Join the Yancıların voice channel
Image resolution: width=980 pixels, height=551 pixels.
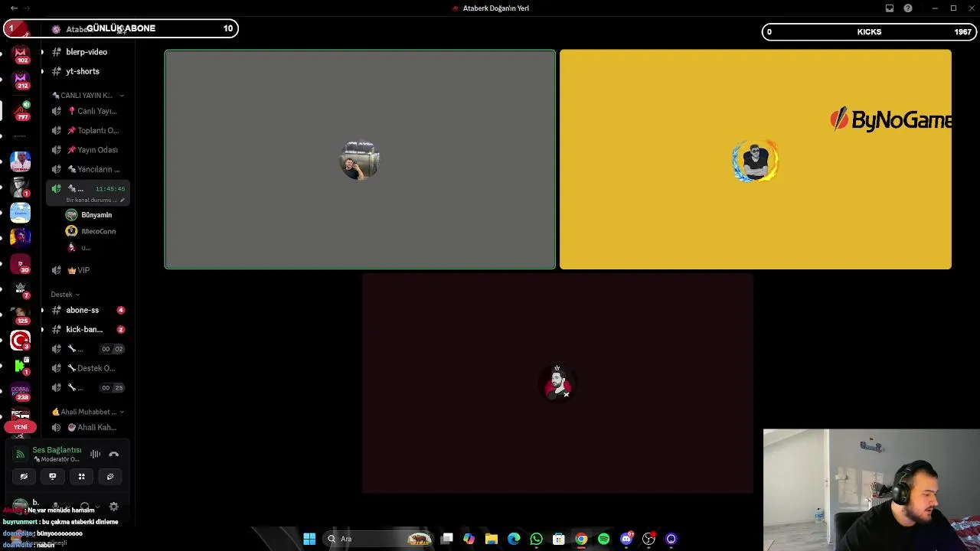88,169
